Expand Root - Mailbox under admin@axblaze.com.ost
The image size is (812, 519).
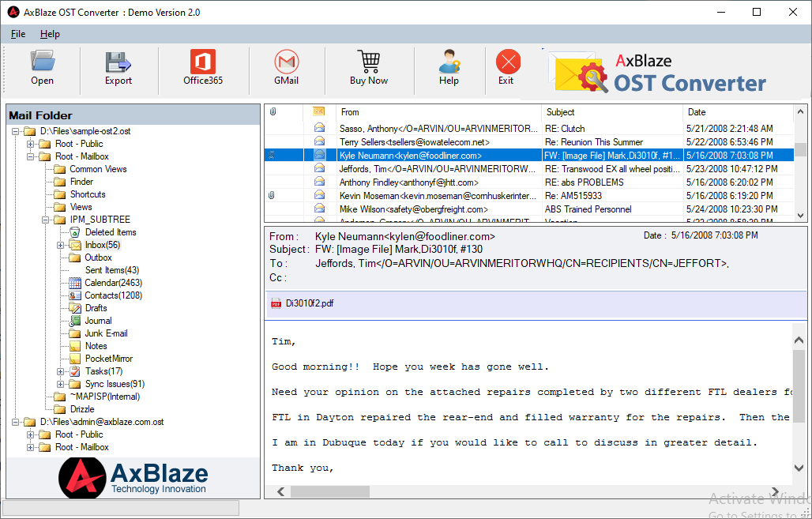(x=31, y=448)
